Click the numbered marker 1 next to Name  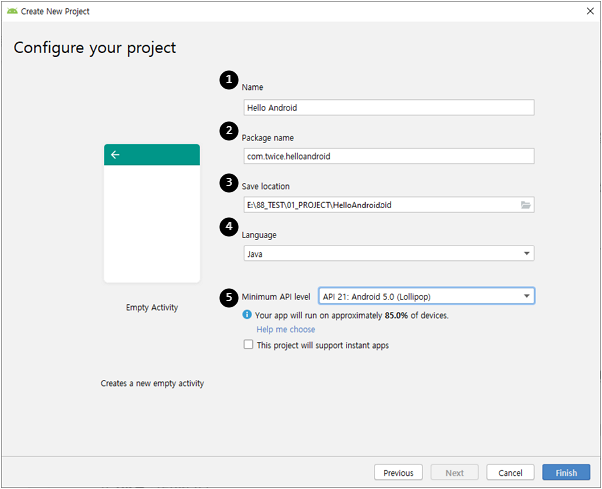(229, 79)
